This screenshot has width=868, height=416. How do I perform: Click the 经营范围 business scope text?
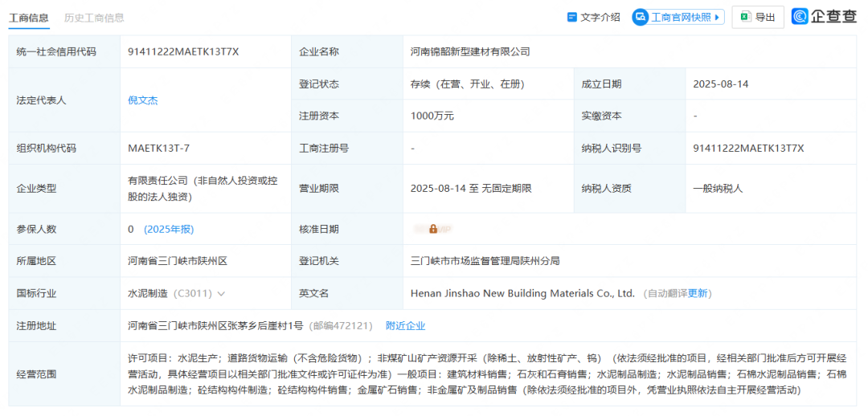[x=486, y=374]
